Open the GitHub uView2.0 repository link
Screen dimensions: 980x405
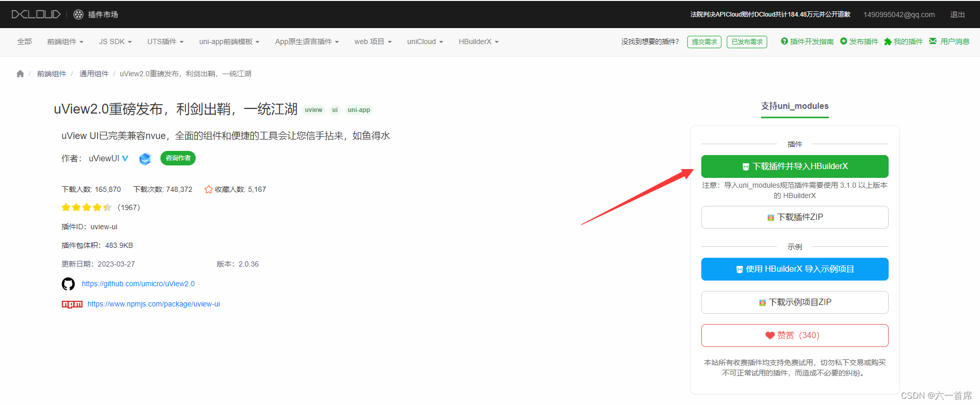pyautogui.click(x=138, y=284)
